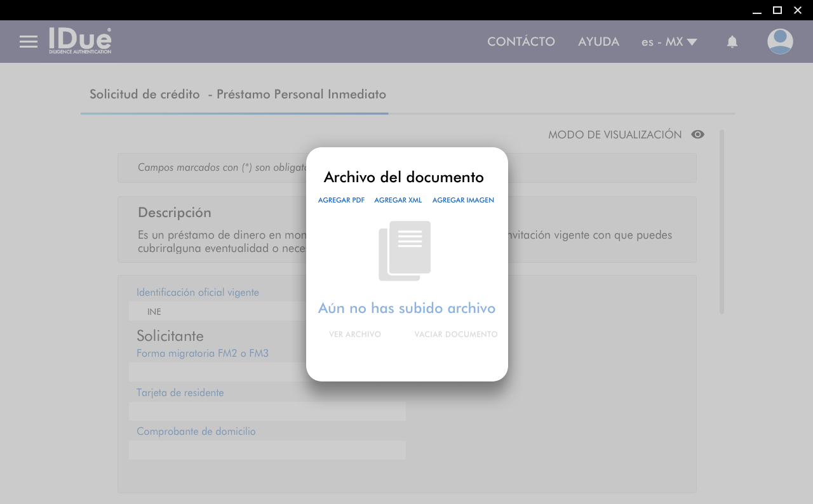Click AGREGAR PDF link
The image size is (813, 504).
[341, 200]
